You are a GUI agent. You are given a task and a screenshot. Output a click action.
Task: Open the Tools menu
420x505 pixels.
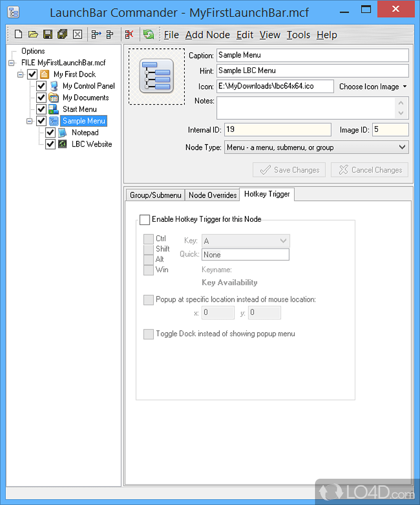298,35
